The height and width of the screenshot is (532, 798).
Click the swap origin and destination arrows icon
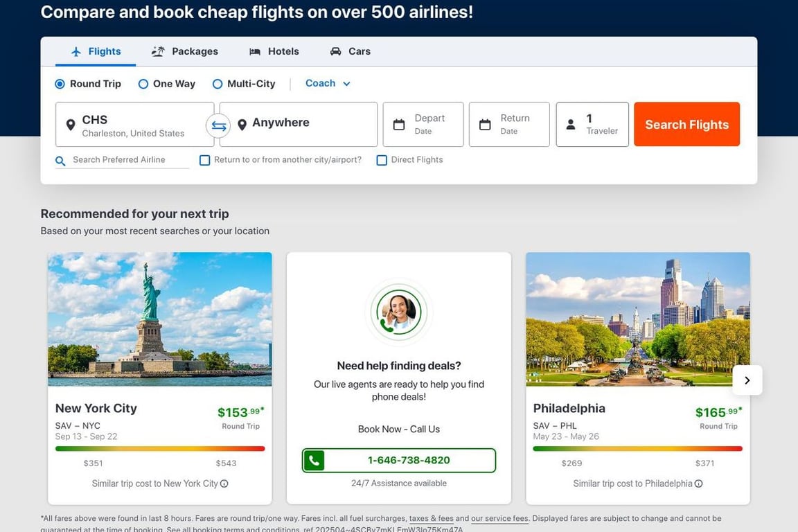tap(218, 125)
